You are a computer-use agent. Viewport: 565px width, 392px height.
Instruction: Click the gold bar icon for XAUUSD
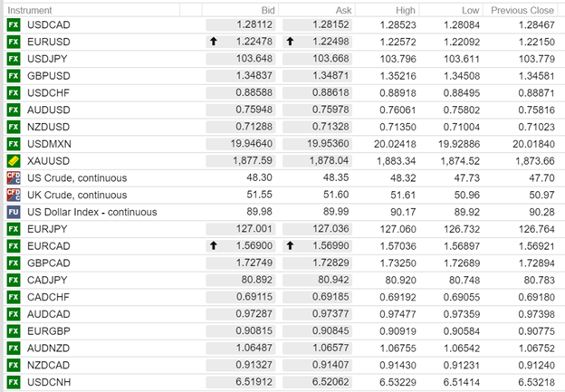coord(13,160)
